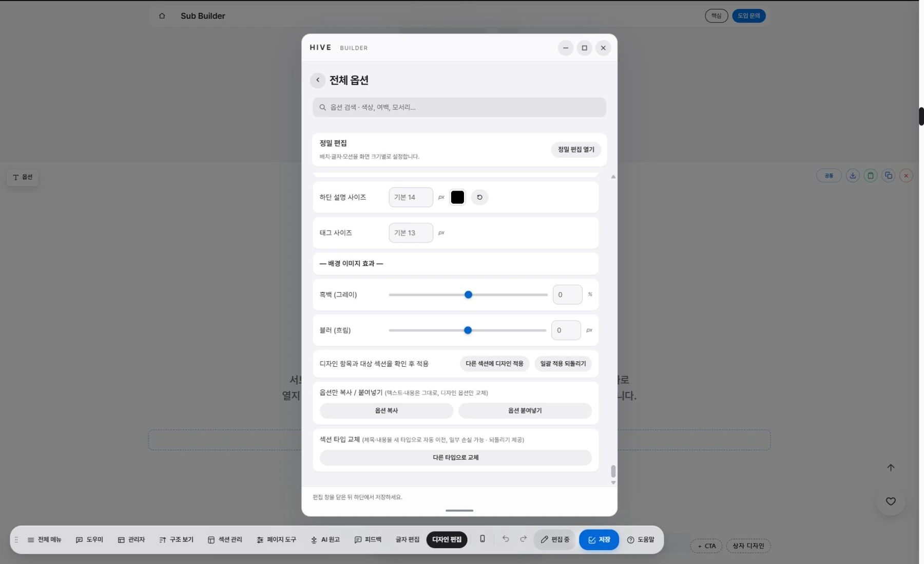This screenshot has width=924, height=564.
Task: Click the 도입 문의 button at top right
Action: click(748, 16)
